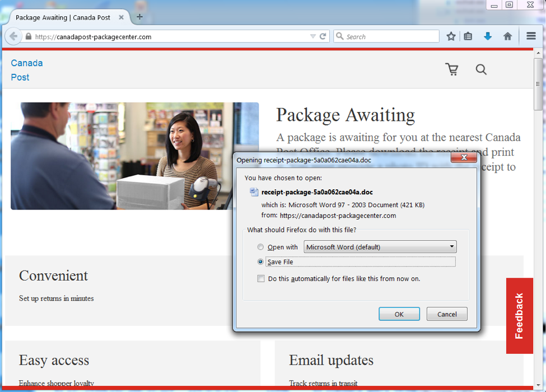Viewport: 546px width, 392px height.
Task: Minimize the Firefox window
Action: [494, 5]
